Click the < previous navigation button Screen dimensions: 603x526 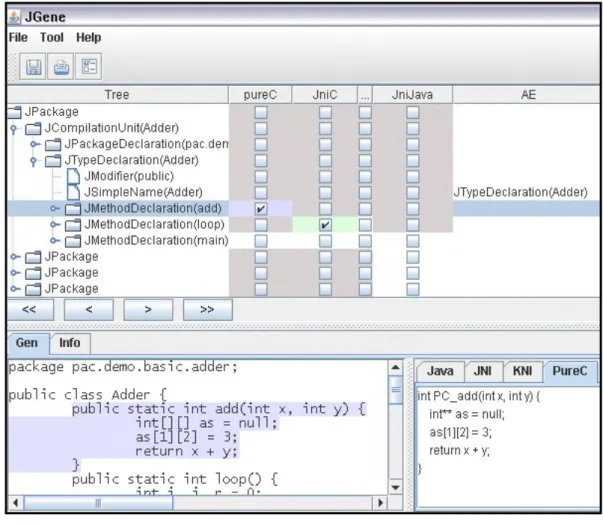[x=89, y=310]
